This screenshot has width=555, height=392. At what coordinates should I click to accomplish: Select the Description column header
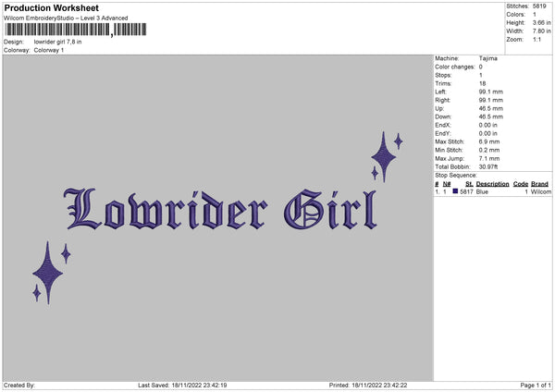tap(493, 183)
